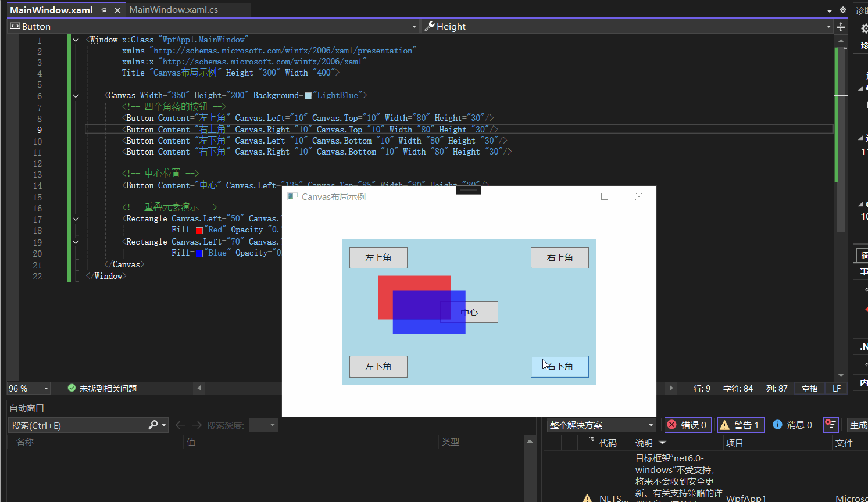The width and height of the screenshot is (868, 502).
Task: Open editor tab settings gear
Action: point(843,10)
